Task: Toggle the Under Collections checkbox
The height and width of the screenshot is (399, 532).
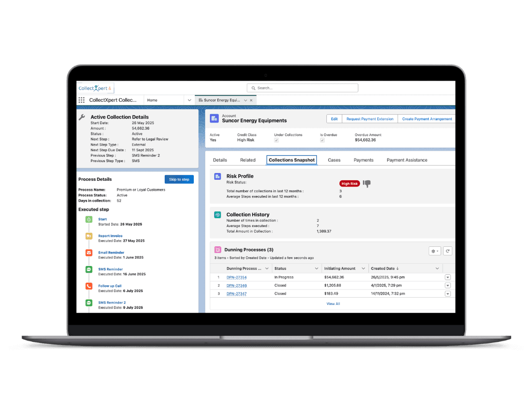Action: click(276, 140)
